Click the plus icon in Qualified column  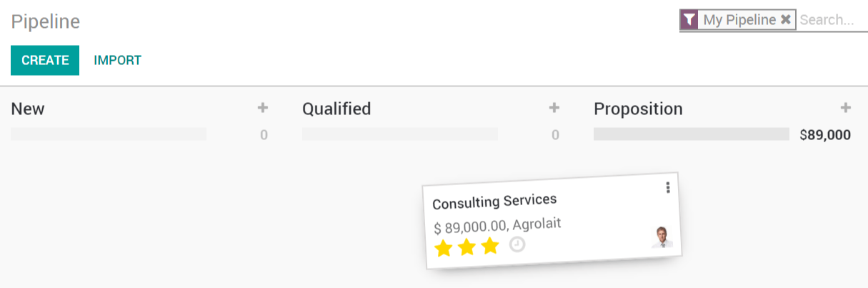[554, 109]
